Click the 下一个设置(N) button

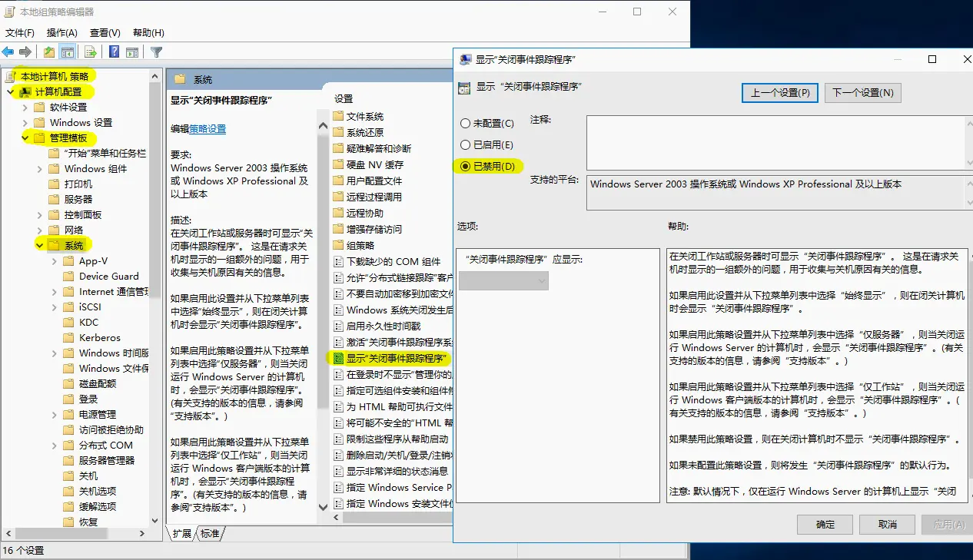tap(862, 92)
